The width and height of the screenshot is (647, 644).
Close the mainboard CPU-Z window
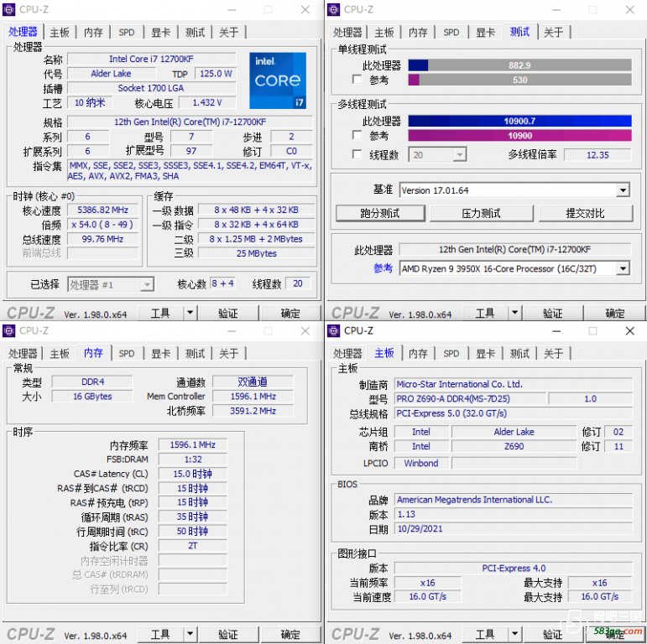coord(629,330)
